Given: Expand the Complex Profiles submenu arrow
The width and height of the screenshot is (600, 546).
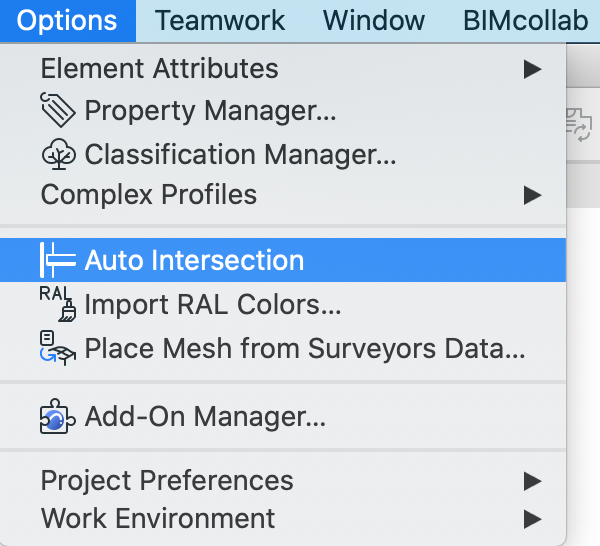Looking at the screenshot, I should [x=532, y=195].
